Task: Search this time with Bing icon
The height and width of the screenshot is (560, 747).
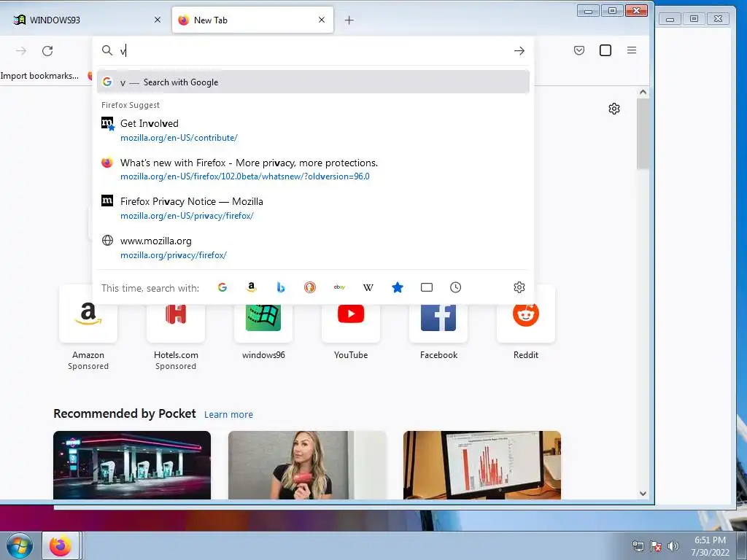Action: pos(281,287)
